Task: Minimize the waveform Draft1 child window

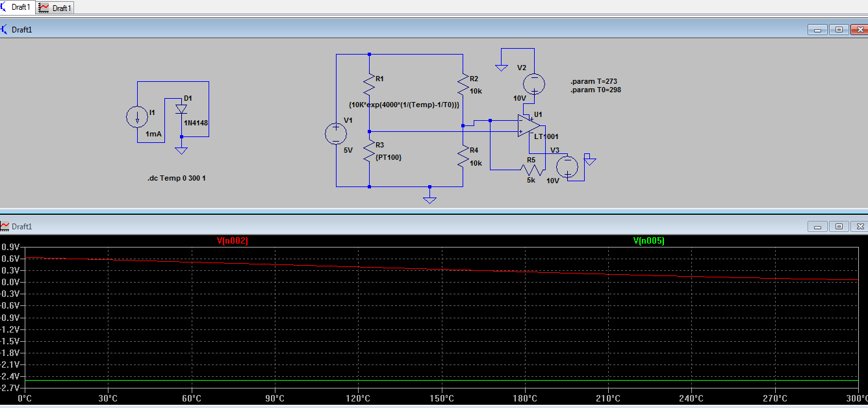Action: 817,226
